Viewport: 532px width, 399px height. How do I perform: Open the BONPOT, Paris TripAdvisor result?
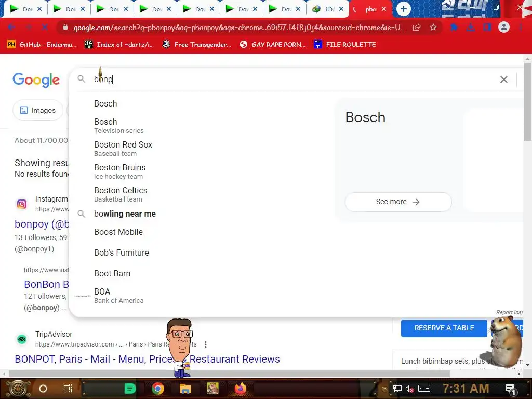coord(147,359)
